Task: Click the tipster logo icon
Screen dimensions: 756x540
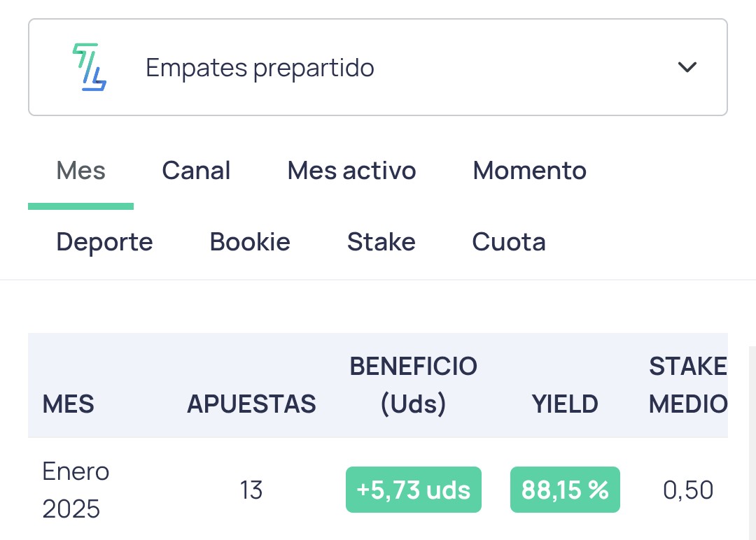Action: pyautogui.click(x=89, y=67)
